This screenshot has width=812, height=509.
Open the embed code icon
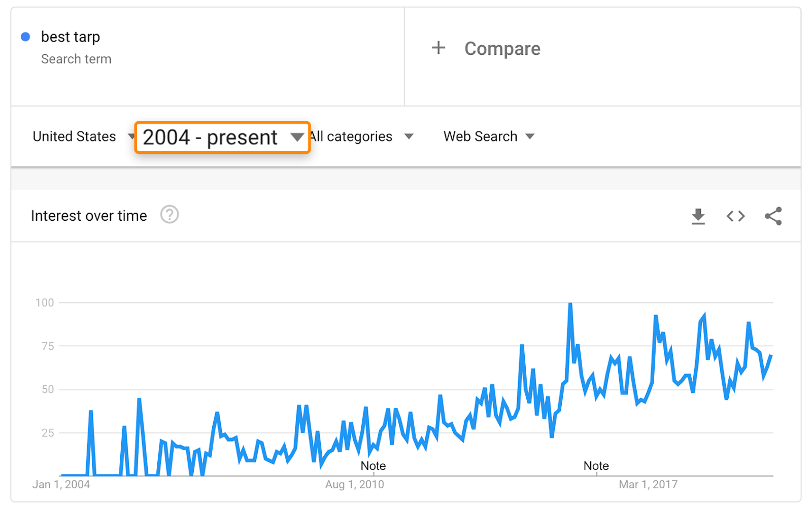(735, 216)
